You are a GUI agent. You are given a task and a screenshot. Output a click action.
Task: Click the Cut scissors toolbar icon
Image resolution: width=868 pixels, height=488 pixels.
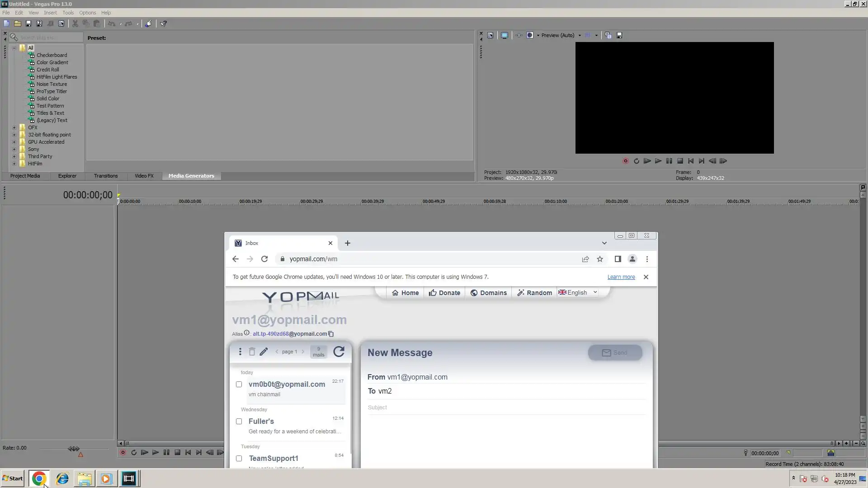[x=75, y=23]
